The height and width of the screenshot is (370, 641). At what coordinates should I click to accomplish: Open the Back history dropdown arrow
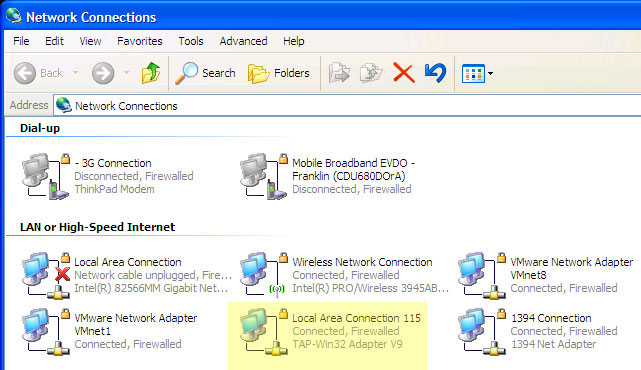(76, 73)
